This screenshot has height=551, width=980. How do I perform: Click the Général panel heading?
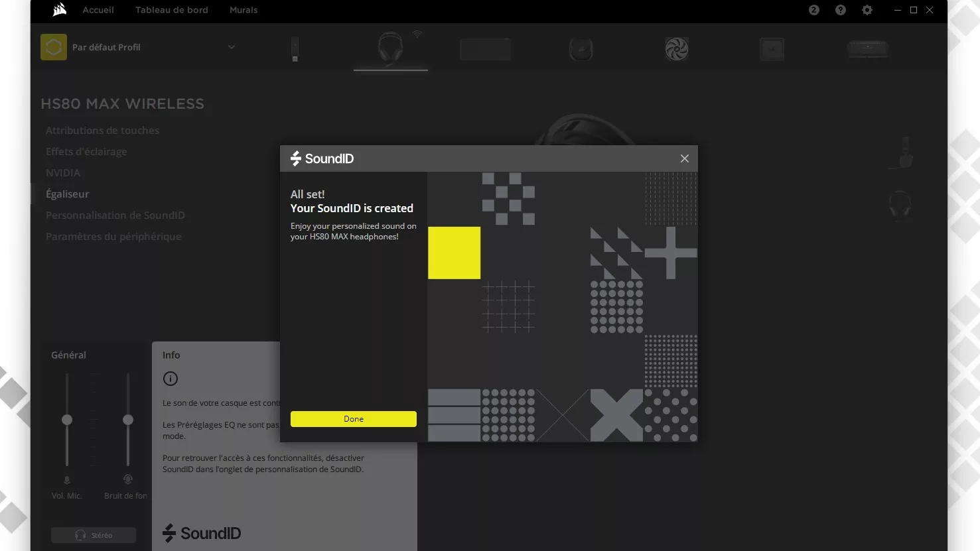pos(69,355)
